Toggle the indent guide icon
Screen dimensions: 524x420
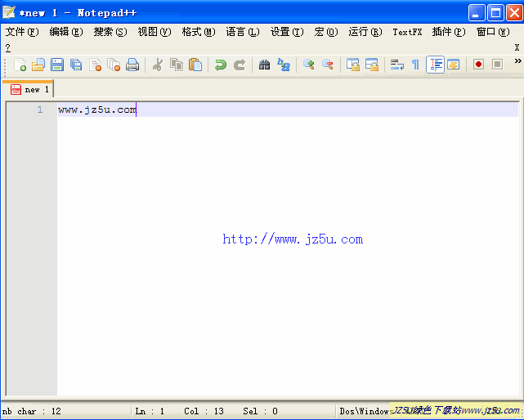tap(435, 65)
